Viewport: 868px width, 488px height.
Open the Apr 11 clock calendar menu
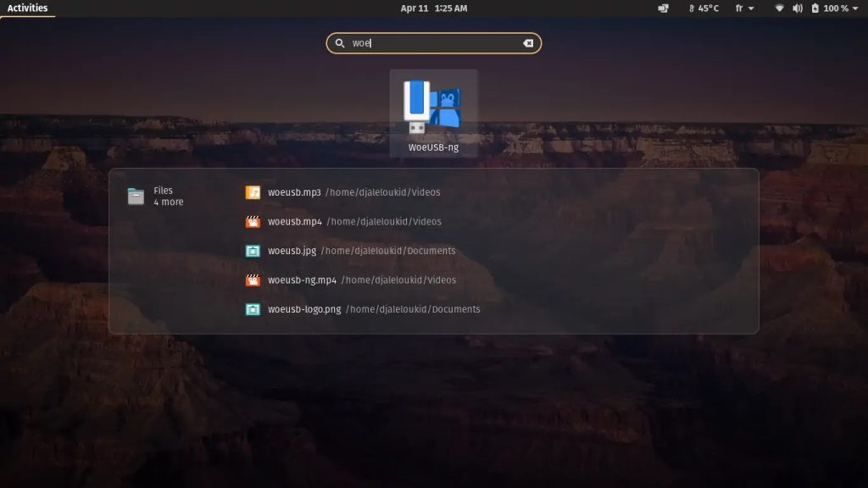click(434, 8)
